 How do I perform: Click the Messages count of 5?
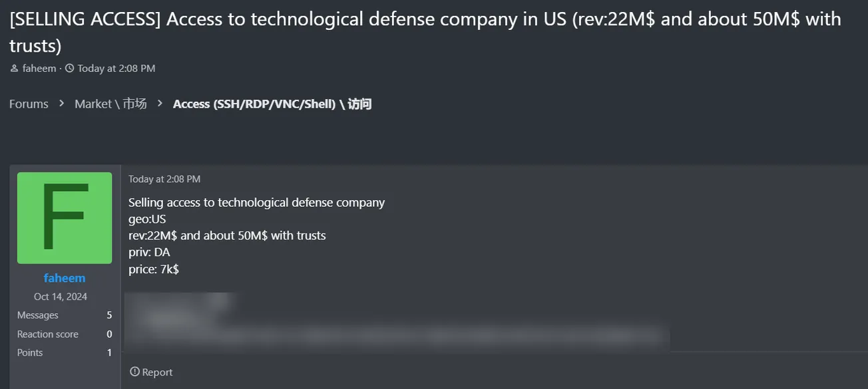pyautogui.click(x=108, y=315)
